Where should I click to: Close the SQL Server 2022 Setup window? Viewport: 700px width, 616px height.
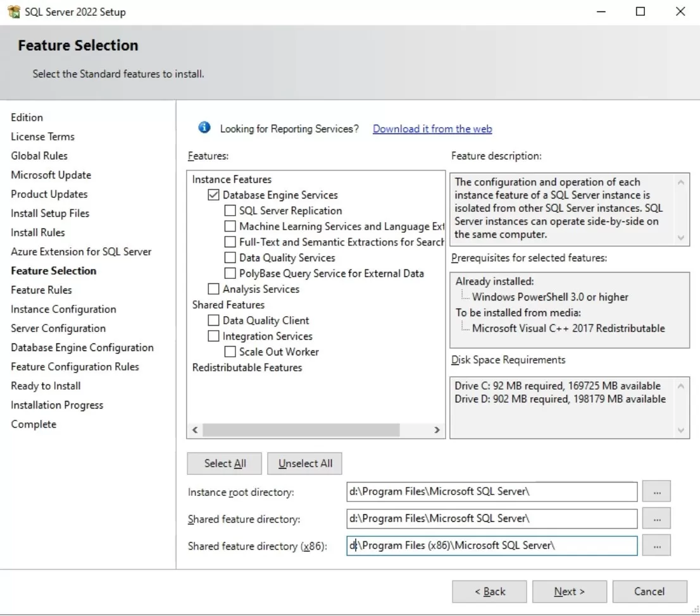tap(680, 11)
